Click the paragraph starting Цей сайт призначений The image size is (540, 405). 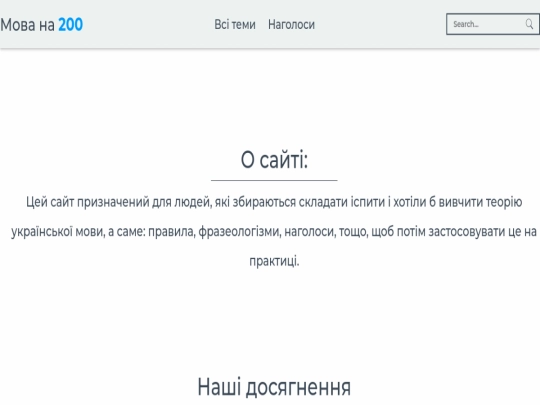(x=274, y=231)
